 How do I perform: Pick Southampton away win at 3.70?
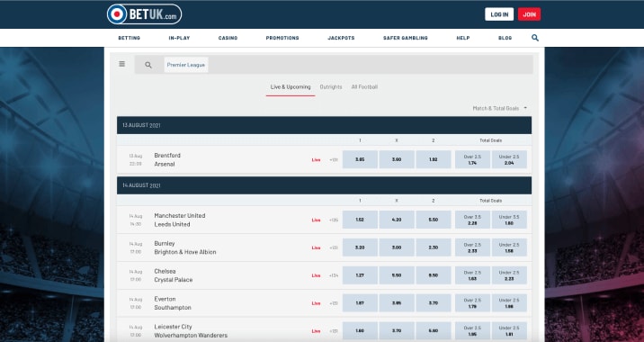tap(434, 303)
